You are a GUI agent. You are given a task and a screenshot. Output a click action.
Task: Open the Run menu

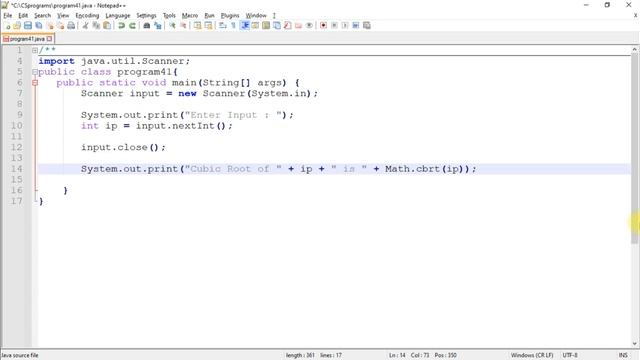click(209, 16)
